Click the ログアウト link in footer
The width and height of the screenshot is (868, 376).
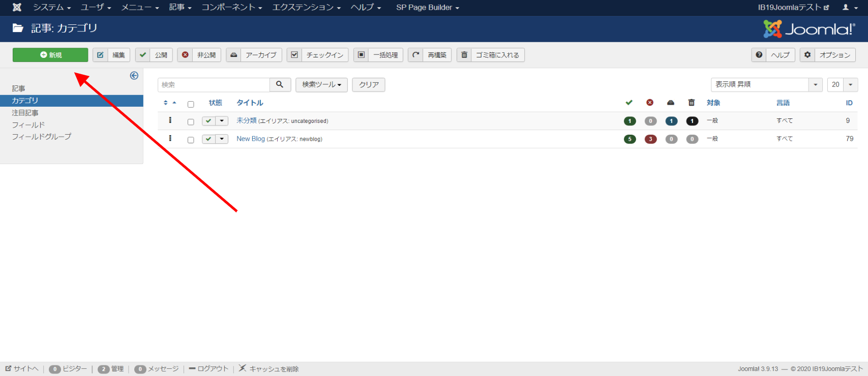pyautogui.click(x=208, y=368)
